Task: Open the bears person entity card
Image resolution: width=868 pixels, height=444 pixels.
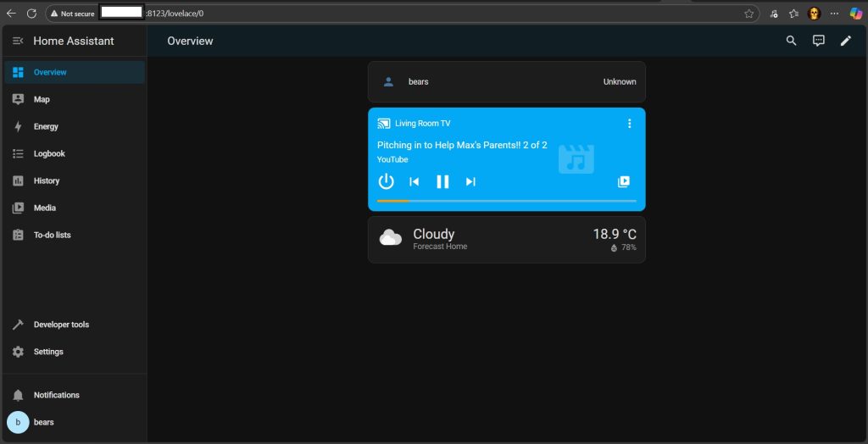Action: [507, 82]
